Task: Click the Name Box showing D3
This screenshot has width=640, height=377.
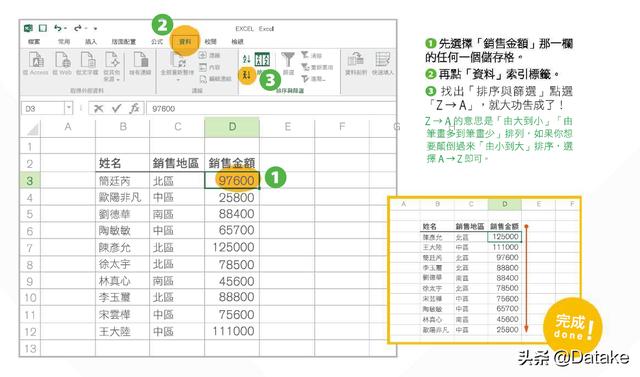Action: click(43, 109)
